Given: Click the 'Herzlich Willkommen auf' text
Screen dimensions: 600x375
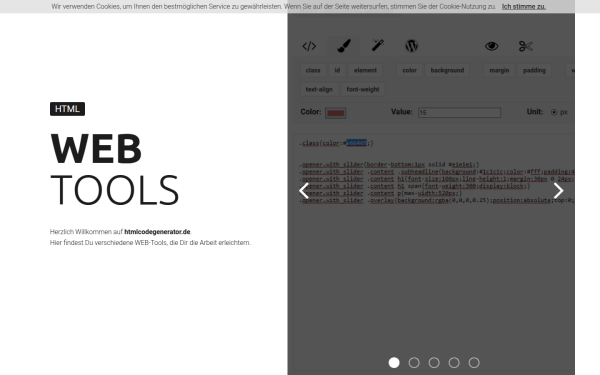Looking at the screenshot, I should pos(86,232).
